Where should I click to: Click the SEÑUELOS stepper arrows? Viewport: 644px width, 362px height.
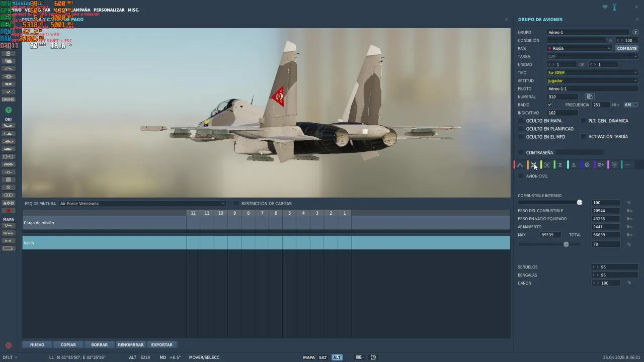(596, 267)
